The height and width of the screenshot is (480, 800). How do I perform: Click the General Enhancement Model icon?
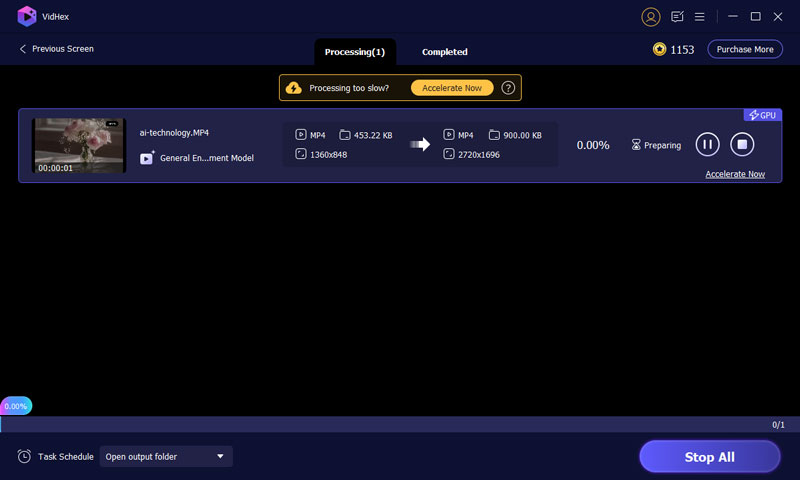point(147,158)
